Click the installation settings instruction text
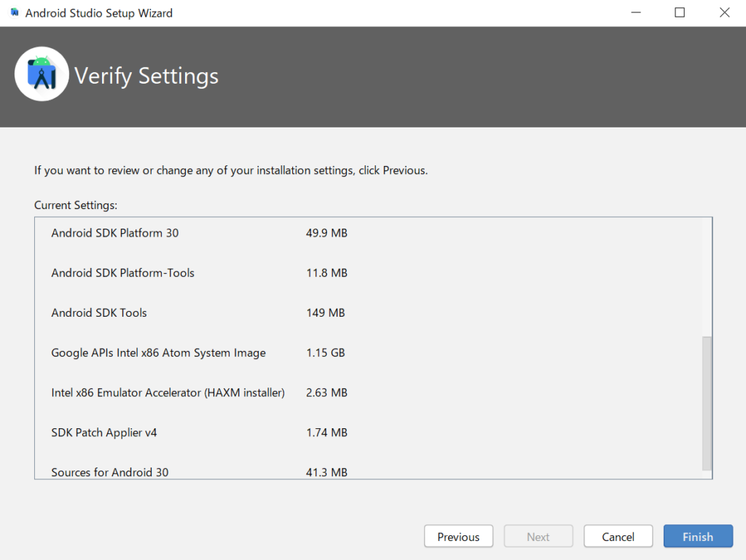Viewport: 746px width, 560px height. (231, 170)
